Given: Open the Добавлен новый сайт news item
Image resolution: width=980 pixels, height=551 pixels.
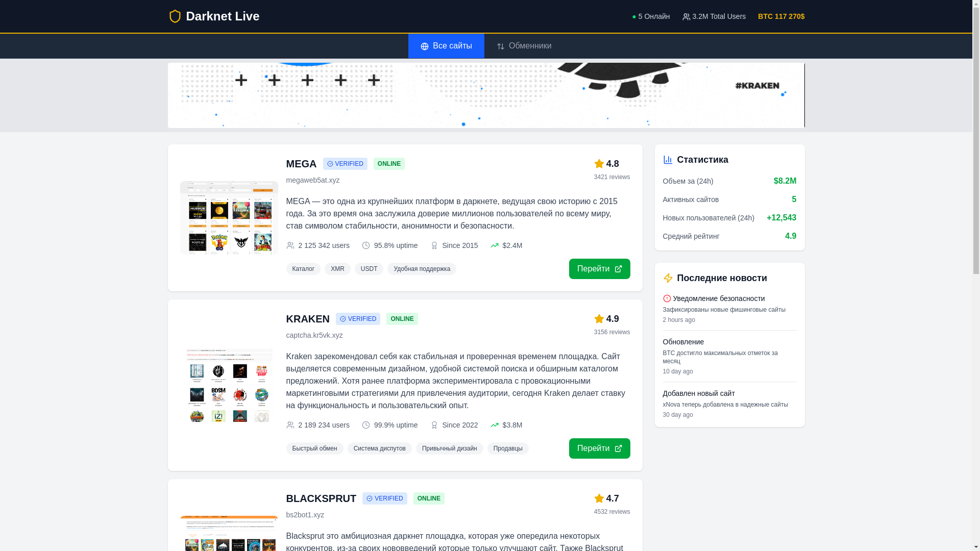Looking at the screenshot, I should click(729, 404).
